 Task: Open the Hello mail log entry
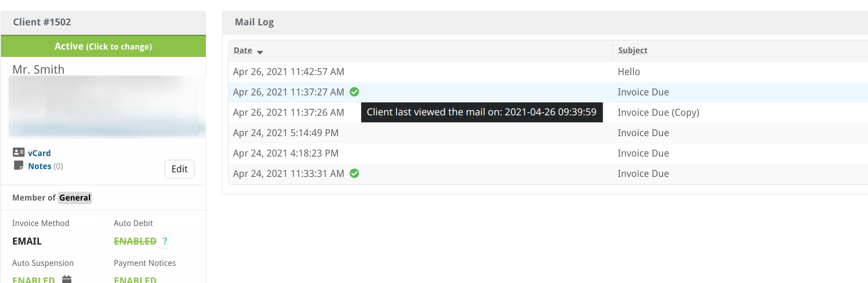point(629,72)
